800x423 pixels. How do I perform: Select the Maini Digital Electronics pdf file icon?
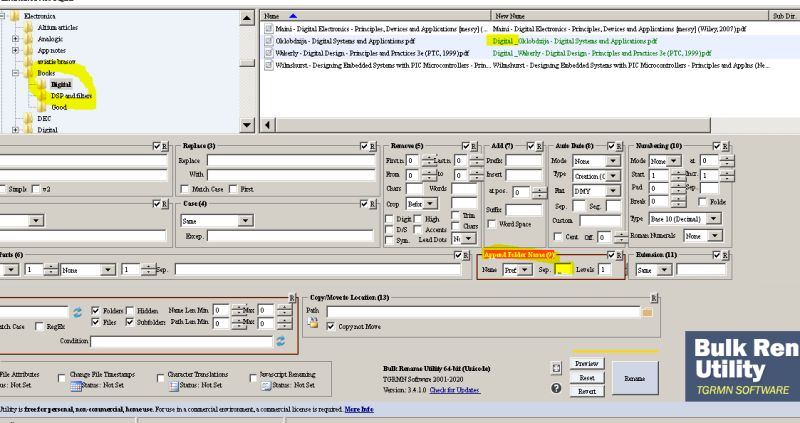pyautogui.click(x=269, y=29)
